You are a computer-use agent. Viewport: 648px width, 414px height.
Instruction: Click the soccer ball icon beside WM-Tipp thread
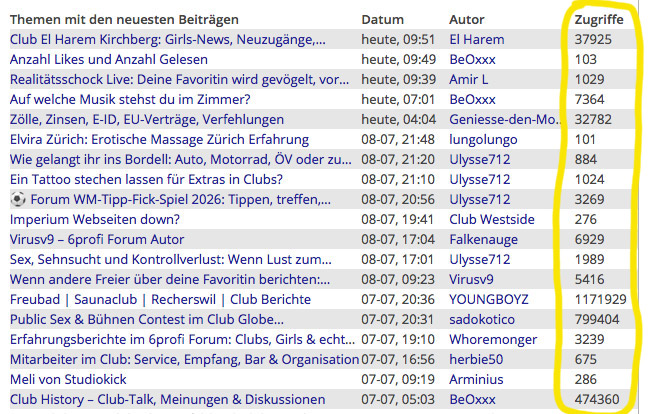click(18, 200)
